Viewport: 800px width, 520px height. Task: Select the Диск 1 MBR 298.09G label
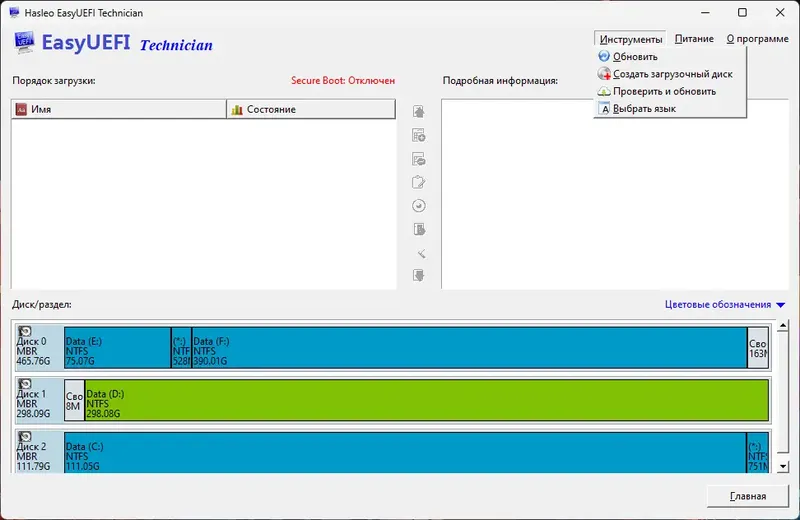pyautogui.click(x=39, y=400)
